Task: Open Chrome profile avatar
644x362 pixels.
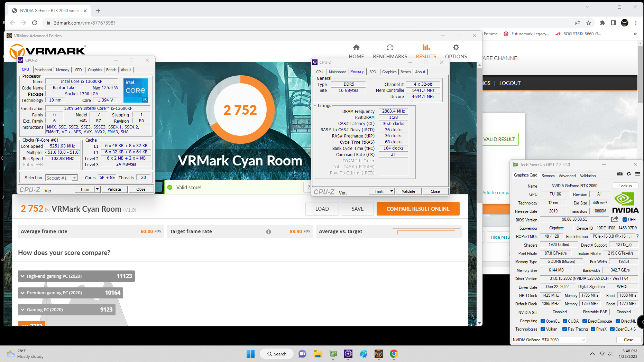Action: (625, 23)
